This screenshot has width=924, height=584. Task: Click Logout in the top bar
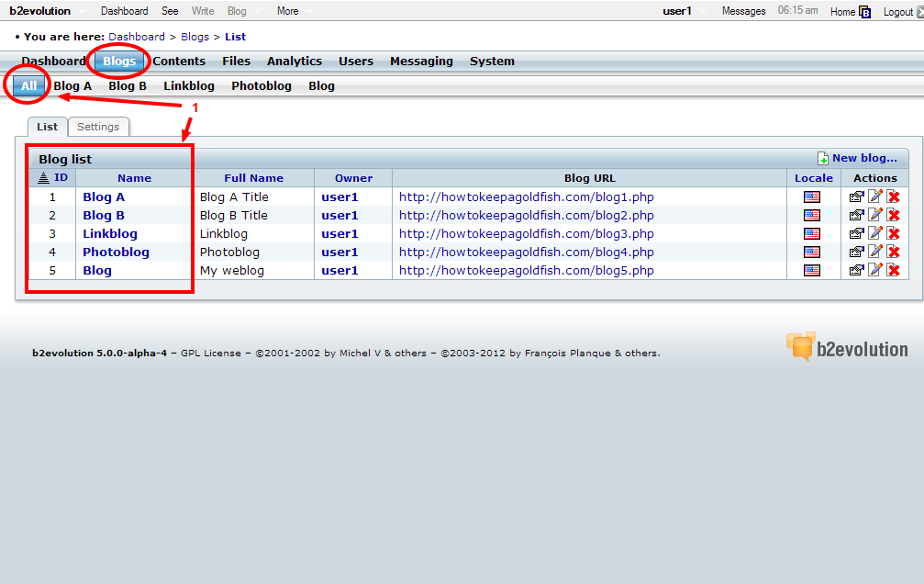tap(898, 12)
